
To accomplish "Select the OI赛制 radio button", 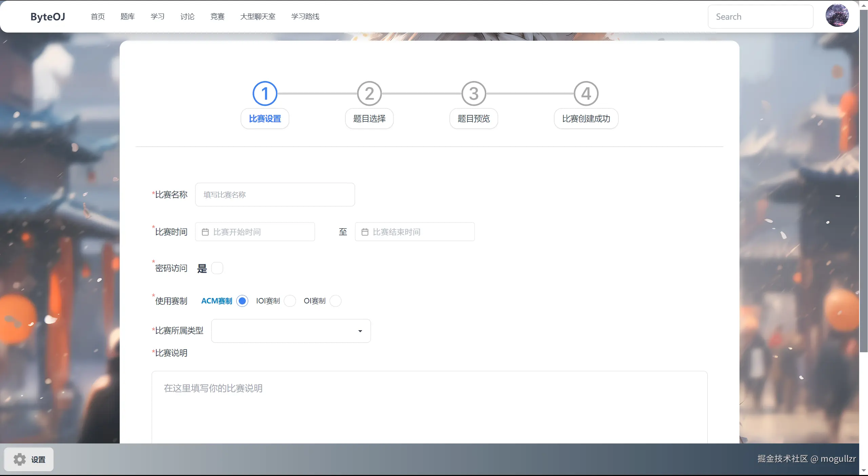I will [335, 301].
